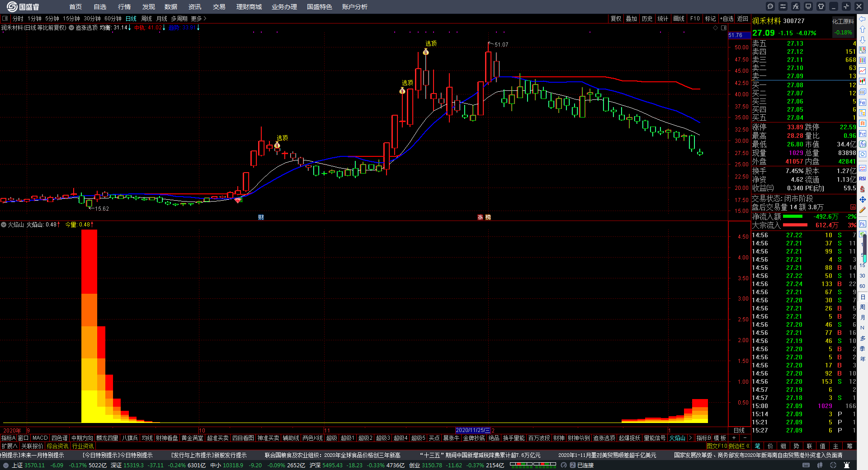Viewport: 868px width, 470px height.
Task: Click the line chart icon in right sidebar
Action: coord(863,71)
